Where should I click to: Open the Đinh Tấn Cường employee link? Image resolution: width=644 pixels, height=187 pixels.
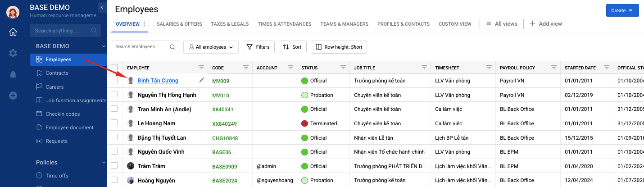coord(158,81)
